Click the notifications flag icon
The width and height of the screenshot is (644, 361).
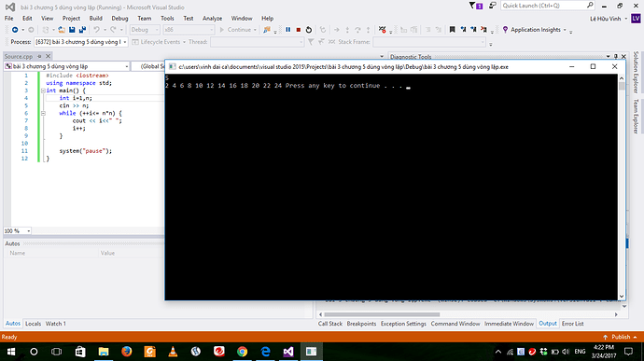point(476,6)
